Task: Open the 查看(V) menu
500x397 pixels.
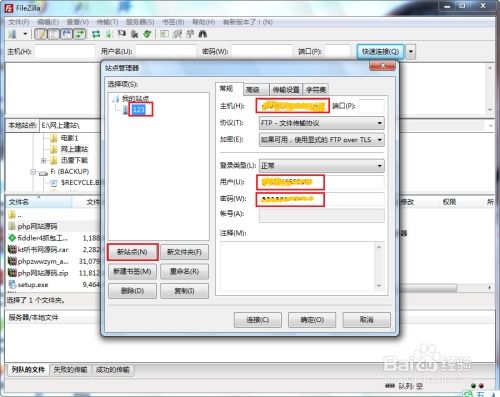Action: [78, 22]
